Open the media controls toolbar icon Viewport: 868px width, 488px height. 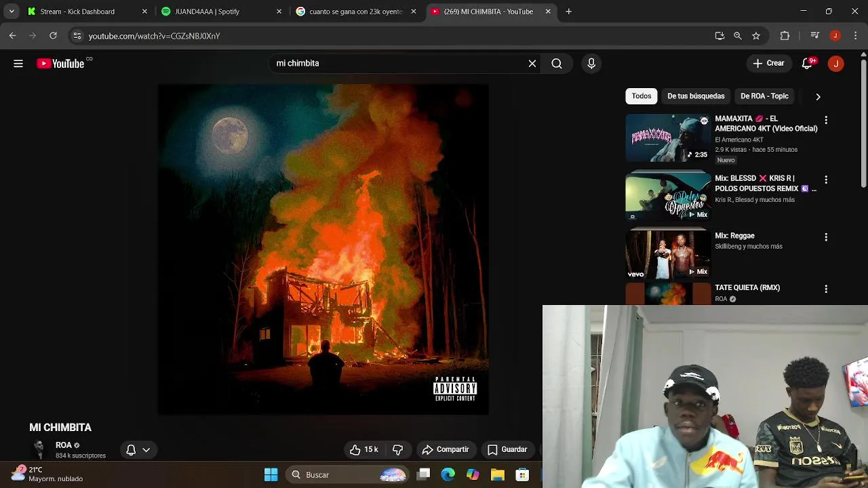point(815,36)
